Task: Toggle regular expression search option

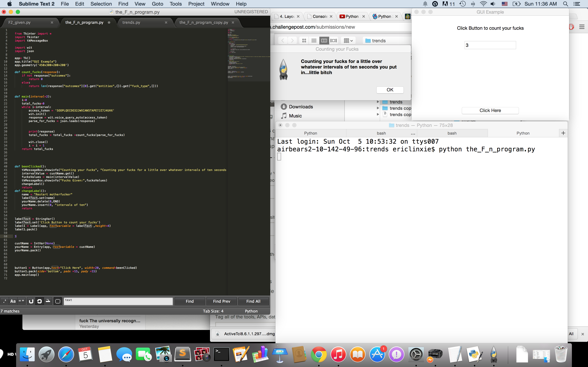Action: (5, 301)
